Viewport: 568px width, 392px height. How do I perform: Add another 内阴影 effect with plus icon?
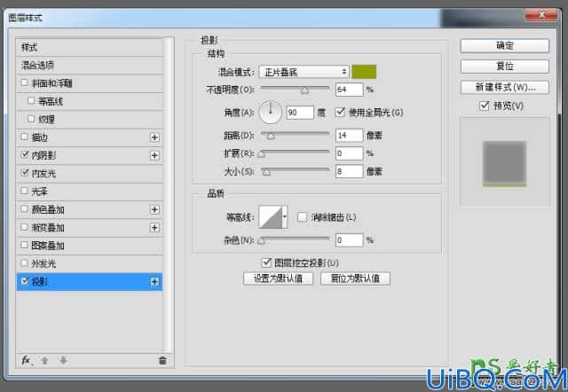pyautogui.click(x=154, y=155)
